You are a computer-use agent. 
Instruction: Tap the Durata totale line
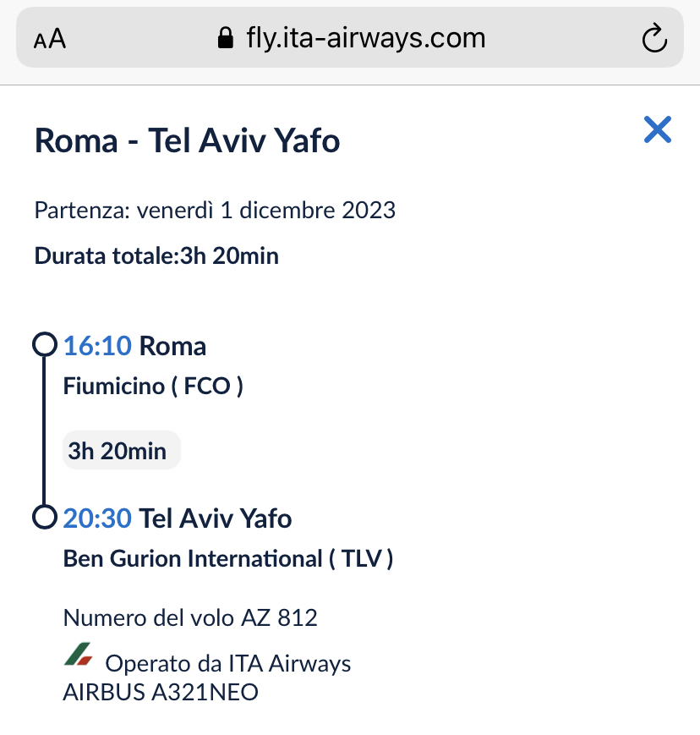coord(156,255)
